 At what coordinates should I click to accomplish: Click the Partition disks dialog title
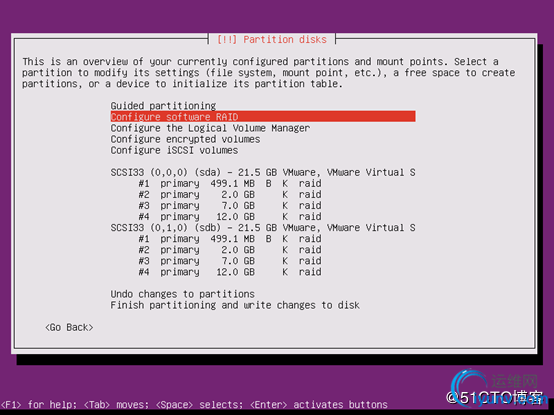pos(272,39)
